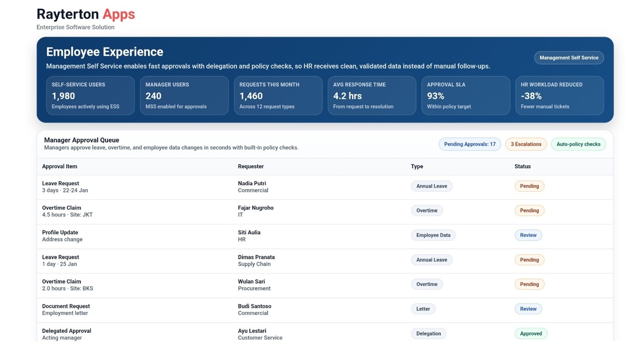Select the Letter type tag
644x347 pixels.
[423, 309]
